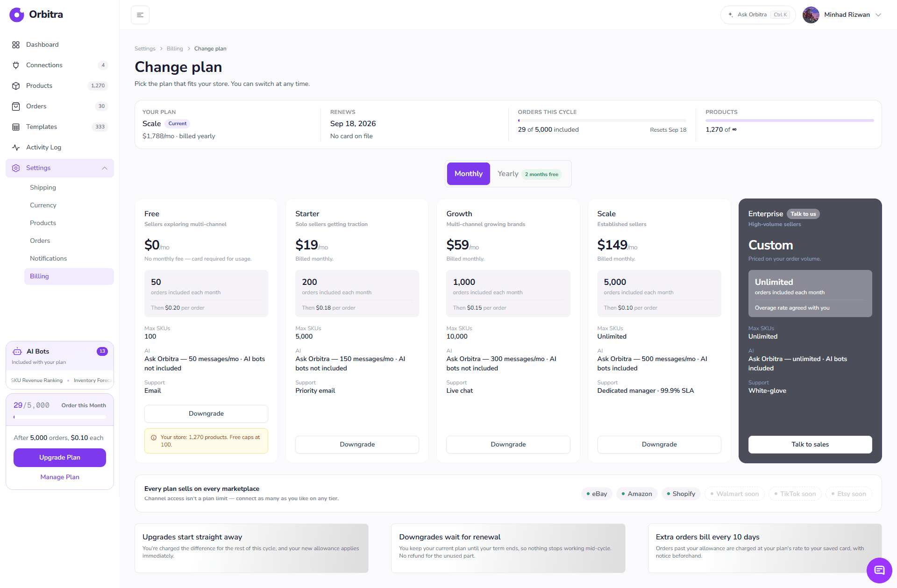897x588 pixels.
Task: Select the Billing settings item
Action: (69, 276)
